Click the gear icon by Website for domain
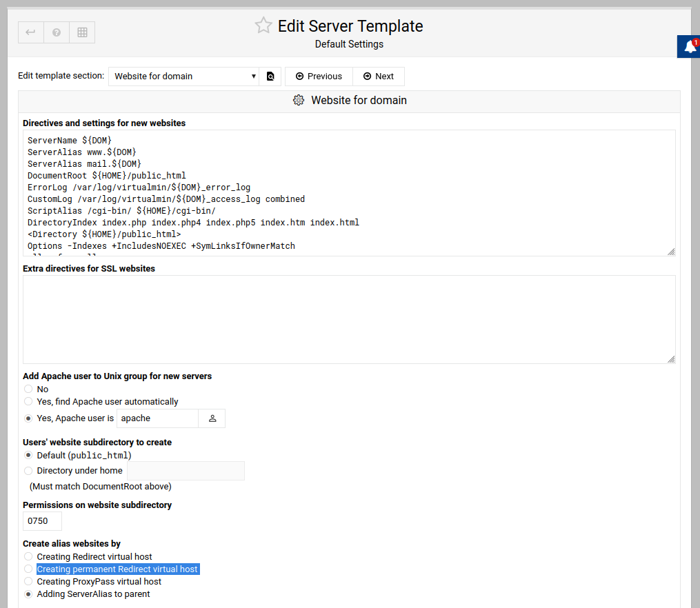 tap(299, 101)
